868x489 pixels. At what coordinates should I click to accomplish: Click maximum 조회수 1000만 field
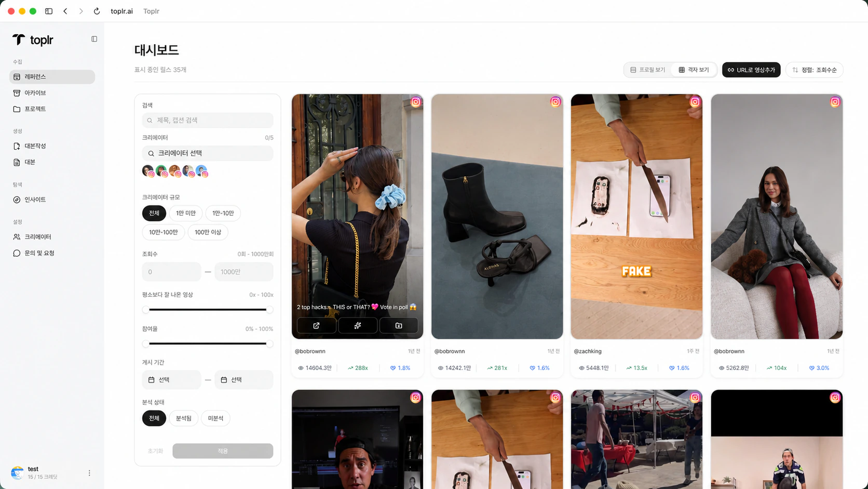(x=244, y=272)
